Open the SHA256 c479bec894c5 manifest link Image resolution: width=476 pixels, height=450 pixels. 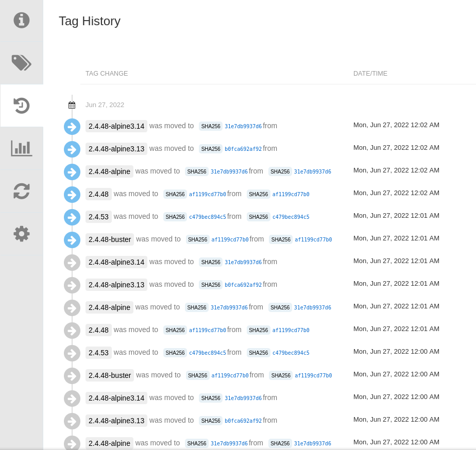[208, 217]
